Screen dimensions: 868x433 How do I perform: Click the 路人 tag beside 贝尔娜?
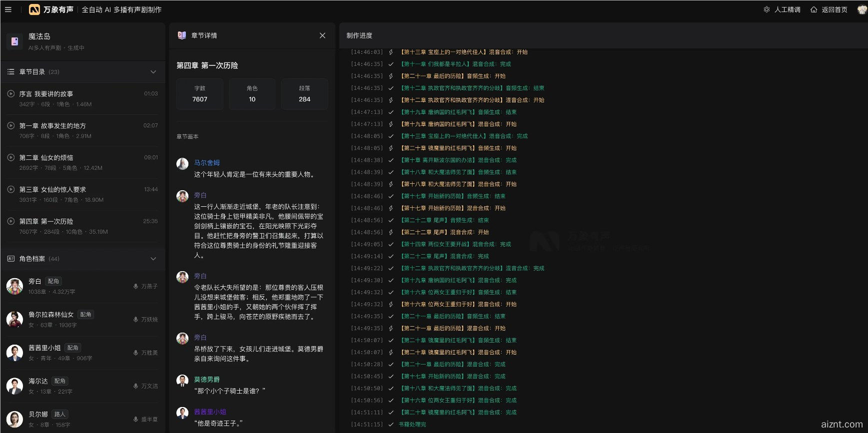pos(60,414)
